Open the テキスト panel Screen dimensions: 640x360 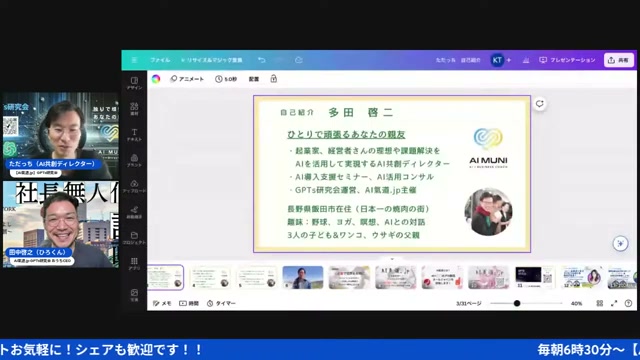134,135
